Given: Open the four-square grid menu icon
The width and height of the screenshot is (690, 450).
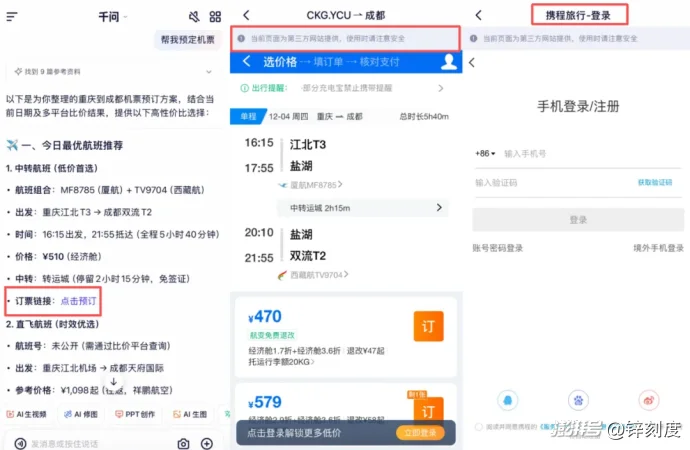Looking at the screenshot, I should coord(215,17).
